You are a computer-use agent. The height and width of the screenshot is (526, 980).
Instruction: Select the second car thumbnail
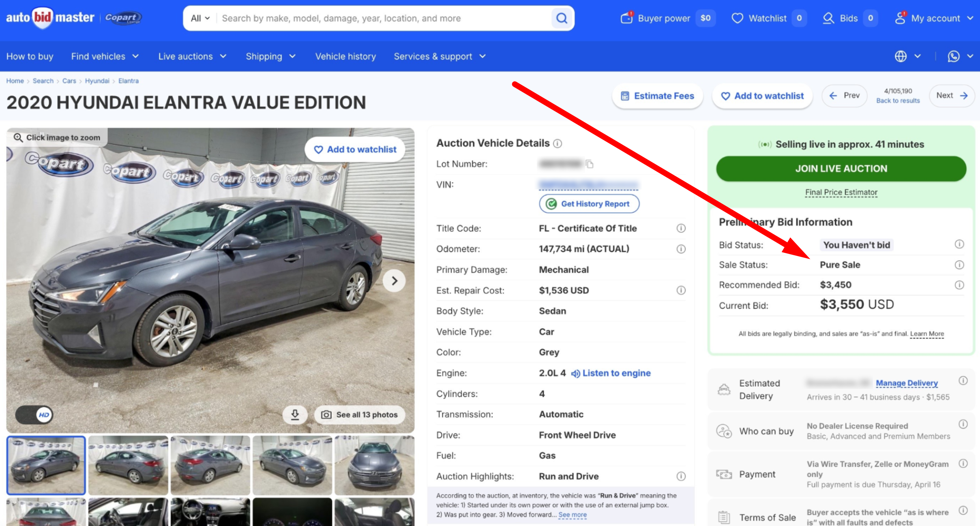[128, 465]
